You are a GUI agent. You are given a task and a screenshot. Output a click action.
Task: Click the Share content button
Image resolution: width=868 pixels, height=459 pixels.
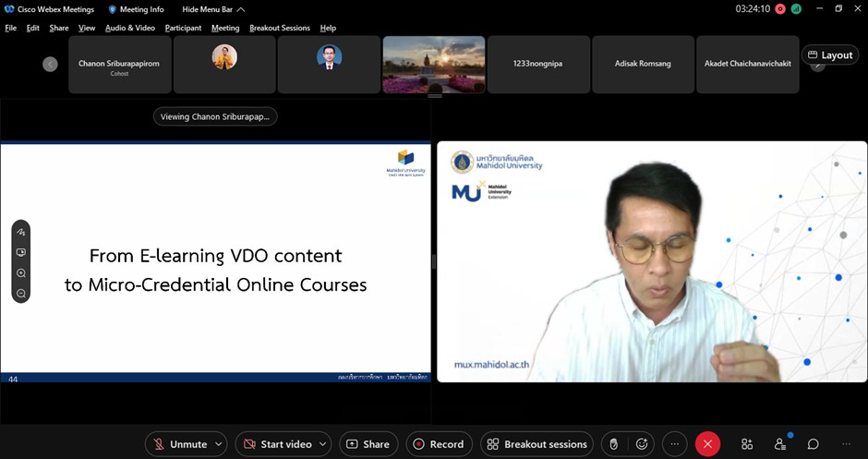(368, 444)
